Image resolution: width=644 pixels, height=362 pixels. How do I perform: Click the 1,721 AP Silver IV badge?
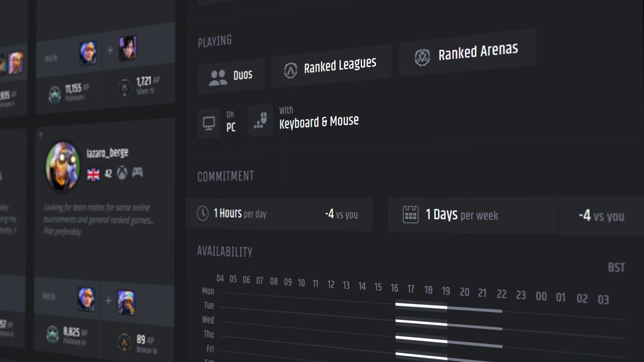[x=125, y=88]
